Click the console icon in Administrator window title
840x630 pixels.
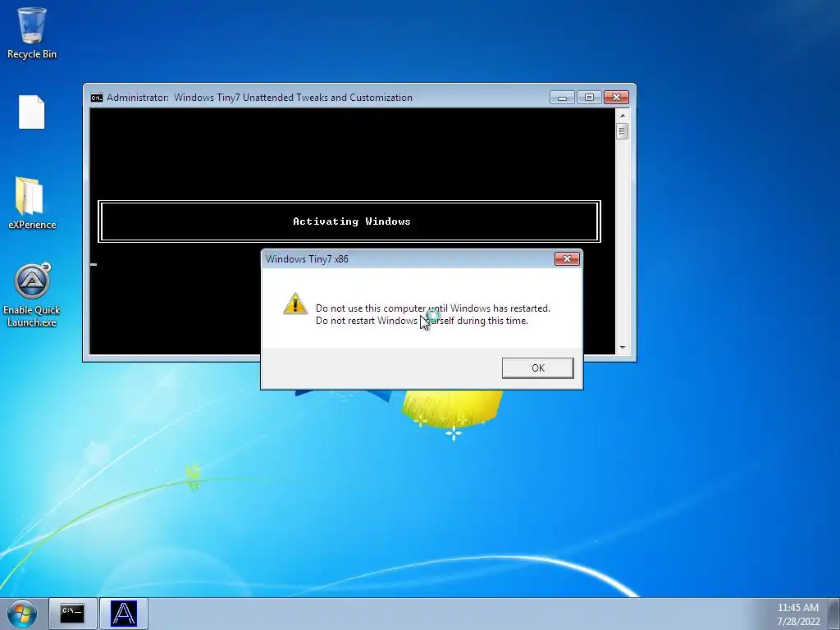[97, 98]
